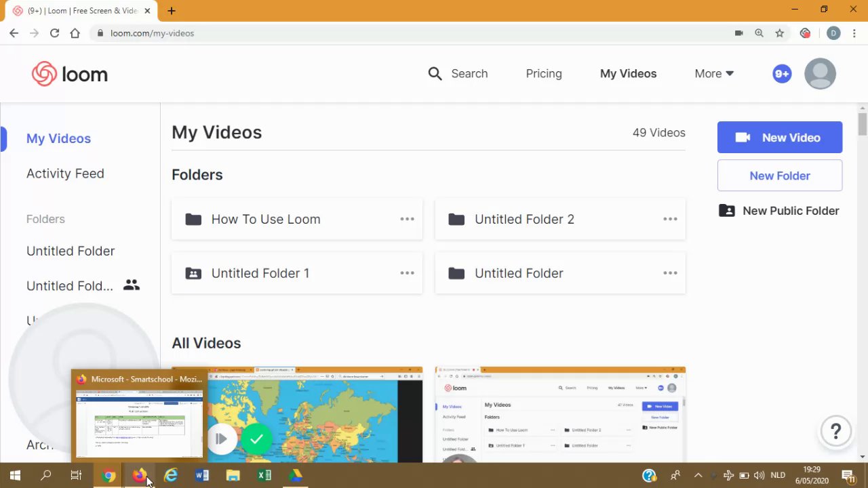Viewport: 868px width, 488px height.
Task: Select My Videos in the sidebar
Action: (58, 138)
